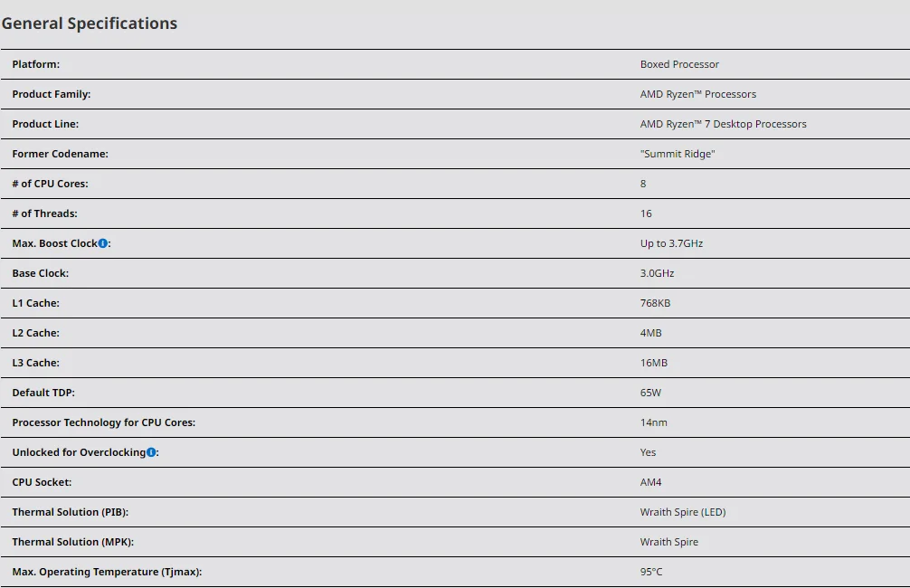Select the Thermal Solution (MPK) label
Screen dimensions: 910x588
(x=73, y=542)
